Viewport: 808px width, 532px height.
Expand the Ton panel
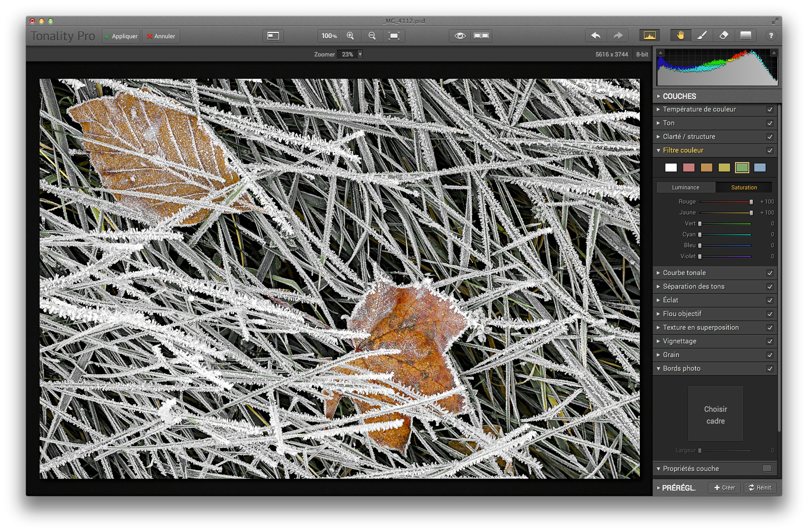659,123
